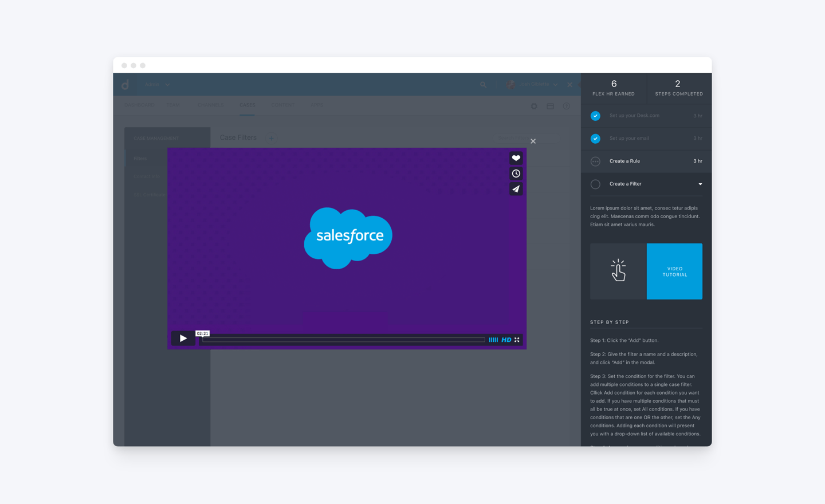The width and height of the screenshot is (825, 504).
Task: Start the interactive walkthrough hand icon
Action: click(x=618, y=271)
